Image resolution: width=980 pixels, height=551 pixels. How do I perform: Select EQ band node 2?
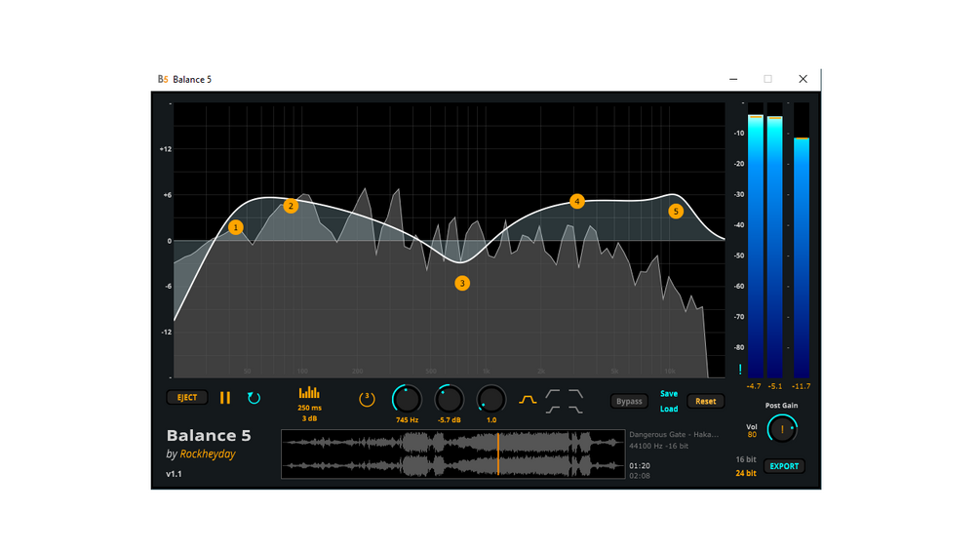[x=291, y=206]
